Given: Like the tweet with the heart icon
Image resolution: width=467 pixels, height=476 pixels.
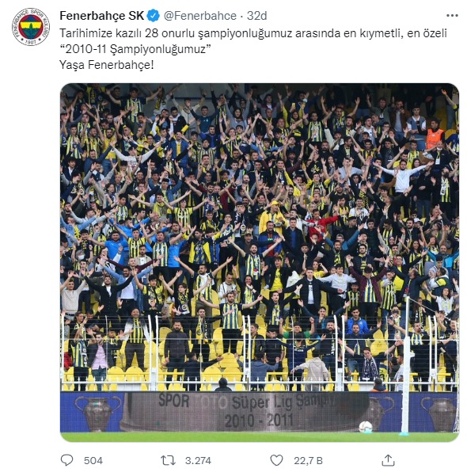Looking at the screenshot, I should pos(276,460).
